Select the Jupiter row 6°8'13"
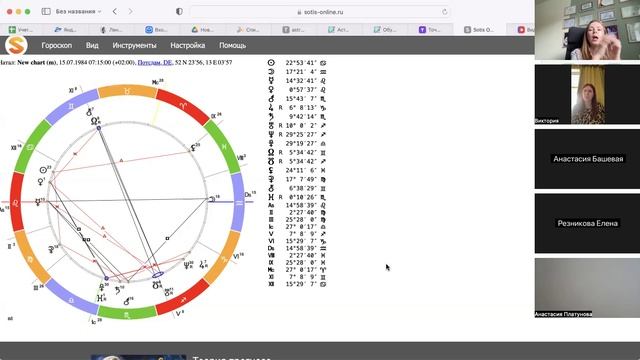Viewport: 640px width, 360px height. tap(297, 108)
